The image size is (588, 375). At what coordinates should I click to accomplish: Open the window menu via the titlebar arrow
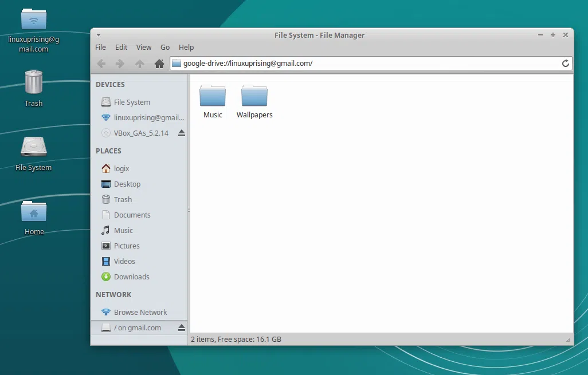click(x=98, y=35)
